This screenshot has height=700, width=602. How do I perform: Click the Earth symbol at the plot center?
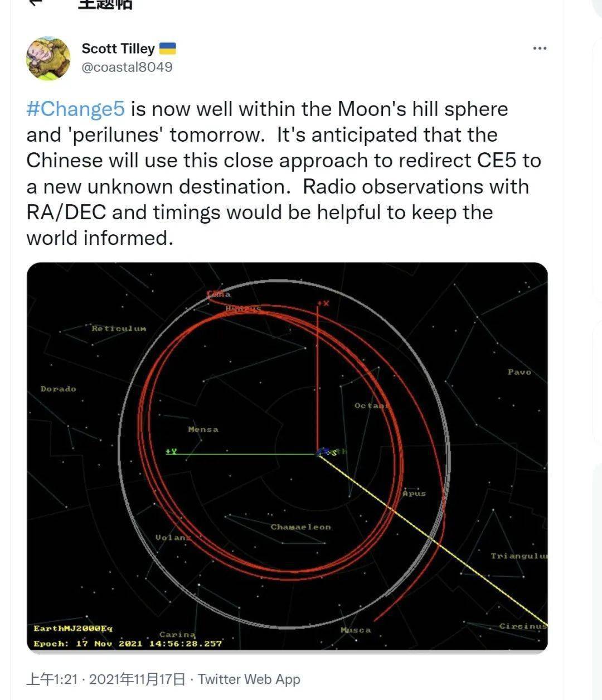(322, 452)
